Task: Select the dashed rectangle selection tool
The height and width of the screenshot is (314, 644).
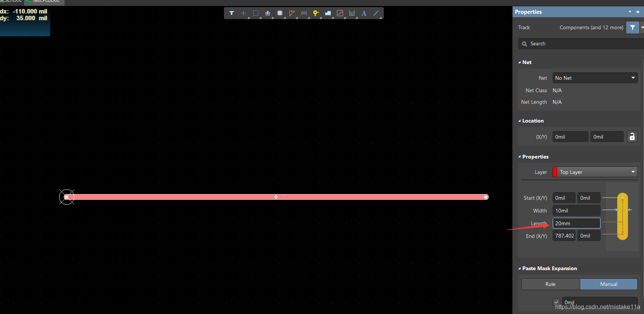Action: click(256, 13)
